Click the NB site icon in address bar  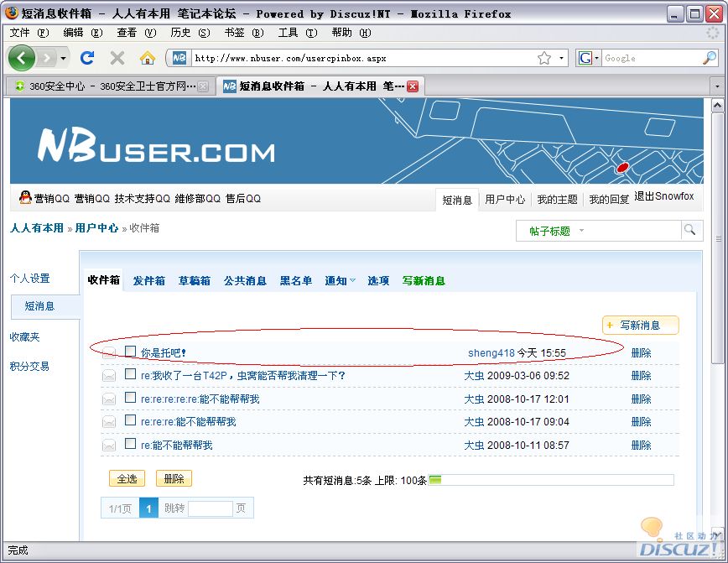coord(179,58)
